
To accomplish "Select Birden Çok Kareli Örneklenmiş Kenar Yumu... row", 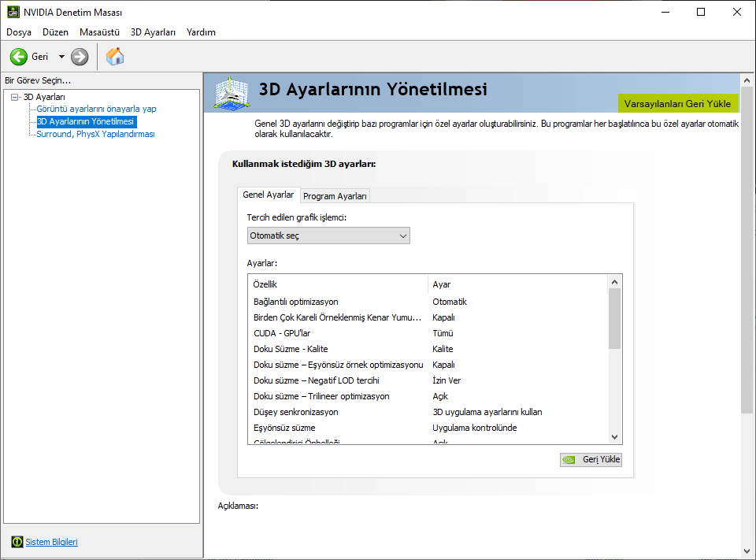I will (428, 318).
